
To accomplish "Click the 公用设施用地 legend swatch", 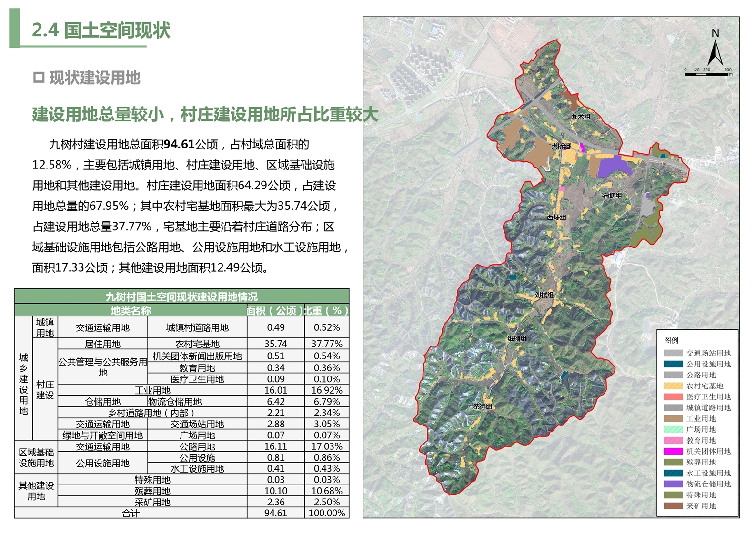I will coord(673,364).
